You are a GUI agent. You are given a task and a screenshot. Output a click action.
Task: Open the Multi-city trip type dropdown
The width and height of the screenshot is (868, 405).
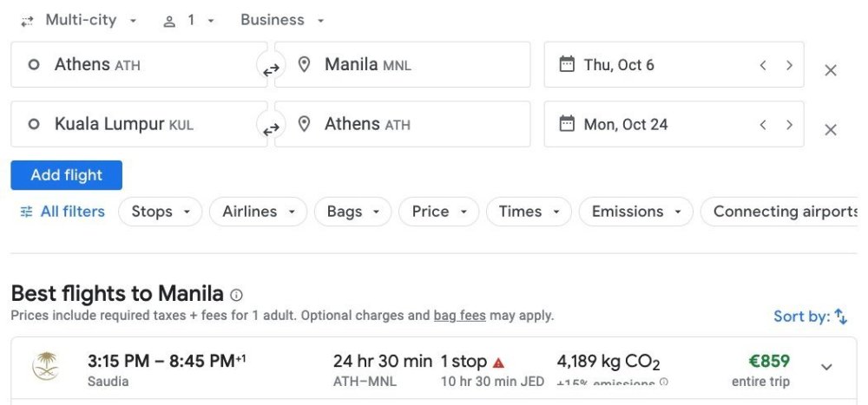[x=80, y=20]
